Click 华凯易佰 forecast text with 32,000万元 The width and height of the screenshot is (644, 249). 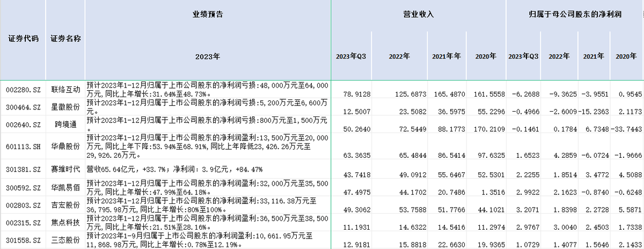208,188
